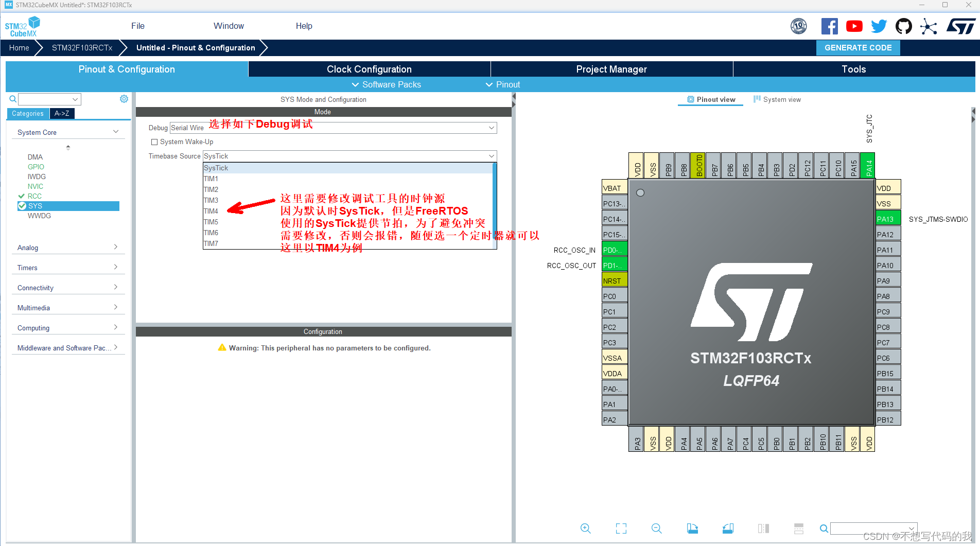The image size is (980, 546).
Task: Expand Middleware and Software Packs category
Action: tap(68, 348)
